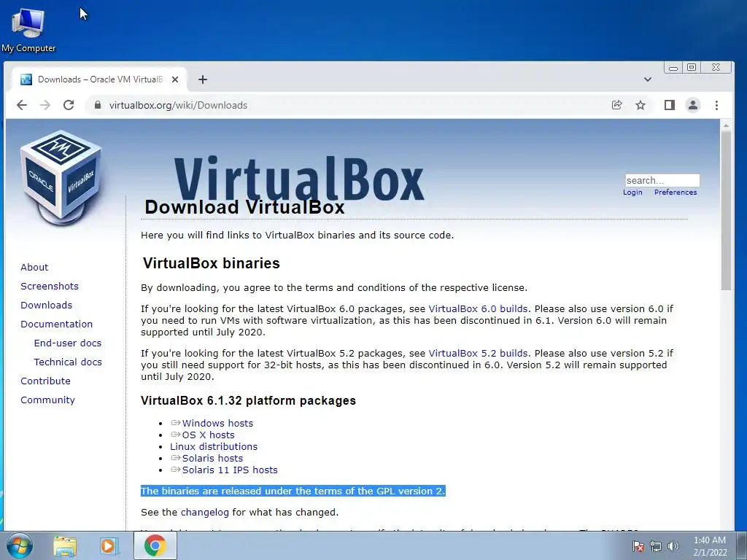Viewport: 747px width, 560px height.
Task: Download Solaris 11 IPS hosts package
Action: coord(230,470)
